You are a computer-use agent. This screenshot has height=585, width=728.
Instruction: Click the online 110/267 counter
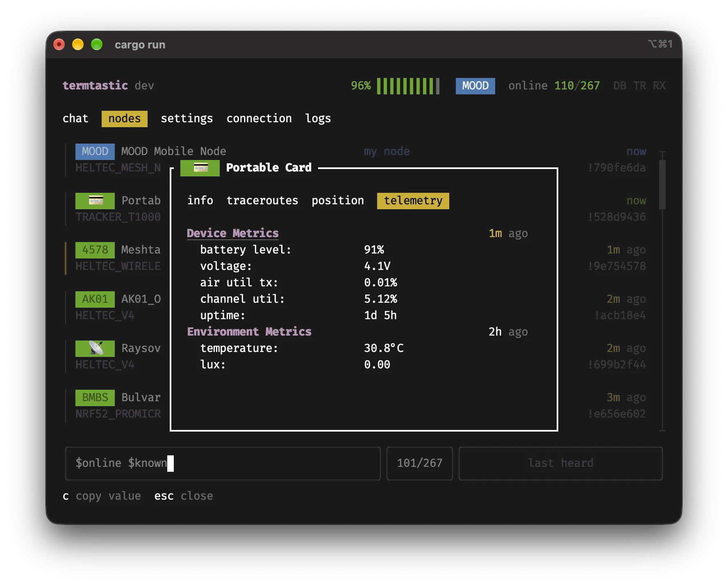coord(554,86)
